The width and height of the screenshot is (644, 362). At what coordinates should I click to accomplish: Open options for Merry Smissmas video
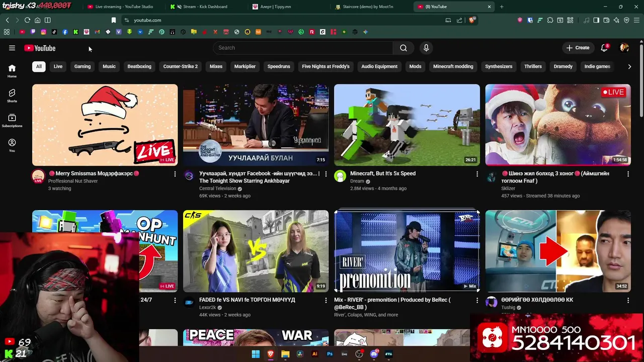pos(175,174)
